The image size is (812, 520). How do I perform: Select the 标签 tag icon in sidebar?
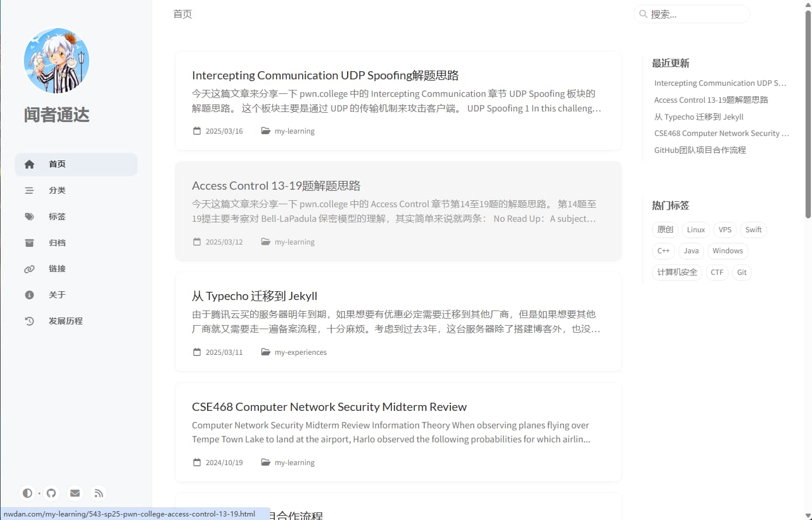[x=29, y=216]
